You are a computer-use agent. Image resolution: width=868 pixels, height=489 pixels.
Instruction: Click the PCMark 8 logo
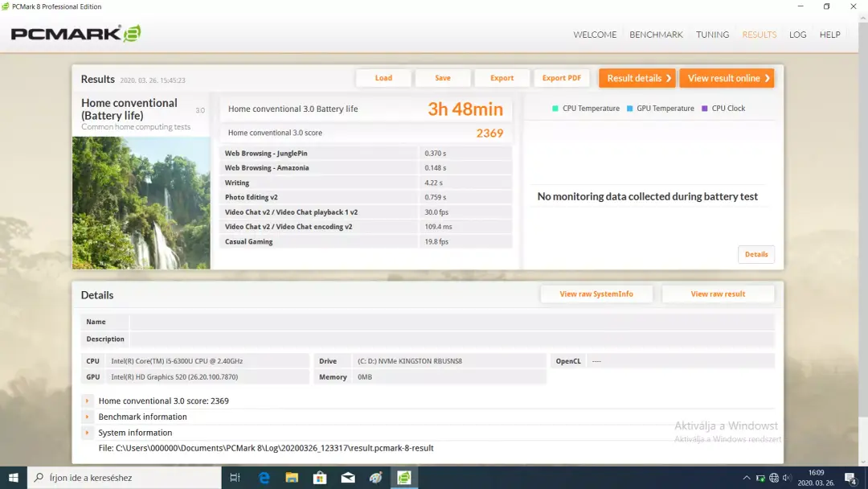(76, 34)
